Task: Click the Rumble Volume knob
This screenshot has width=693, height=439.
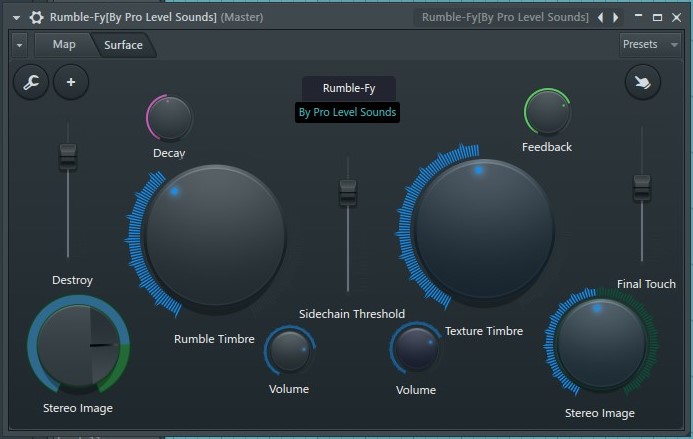Action: 290,351
